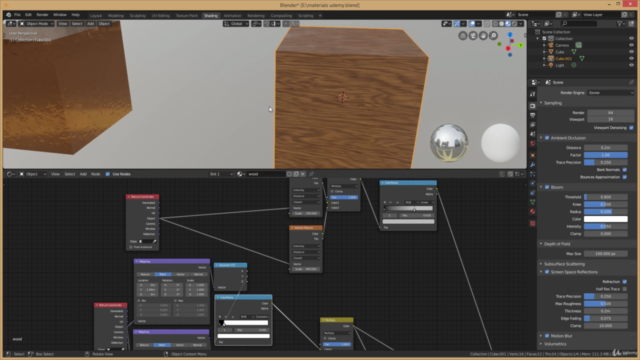Open the Object Constraints tab icon
The width and height of the screenshot is (640, 360).
coord(533,193)
